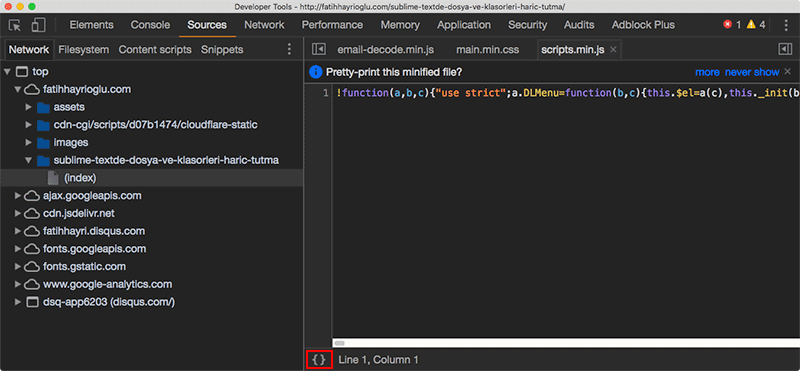Open the Audits panel

click(579, 25)
